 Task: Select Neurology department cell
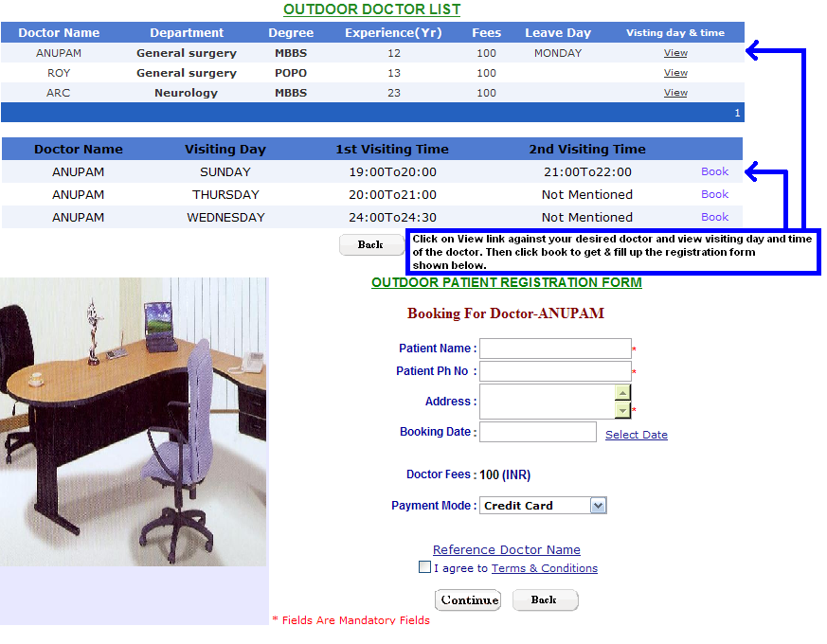click(187, 93)
